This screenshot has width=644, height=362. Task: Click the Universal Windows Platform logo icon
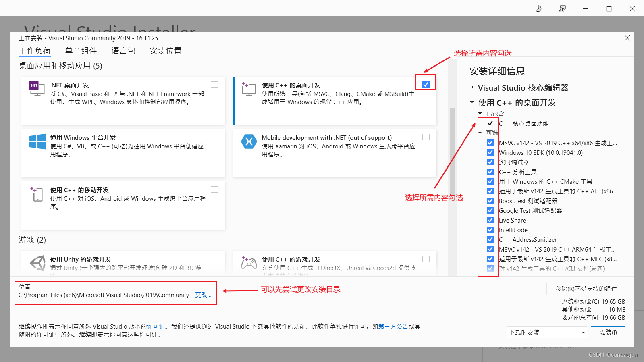(x=37, y=141)
